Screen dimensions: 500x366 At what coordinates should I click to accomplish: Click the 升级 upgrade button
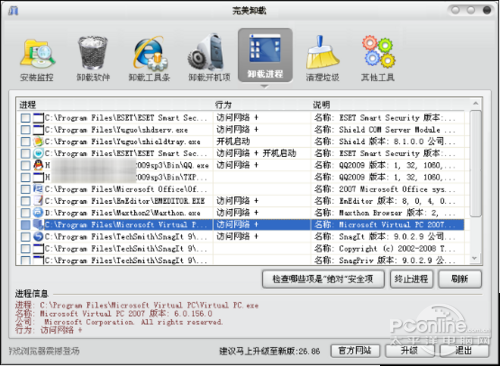pos(410,351)
